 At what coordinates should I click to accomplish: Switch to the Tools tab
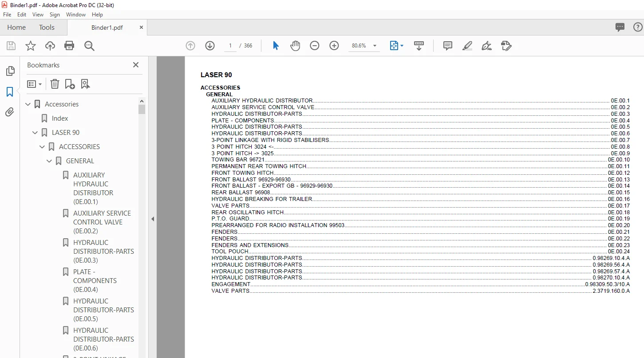(x=47, y=28)
